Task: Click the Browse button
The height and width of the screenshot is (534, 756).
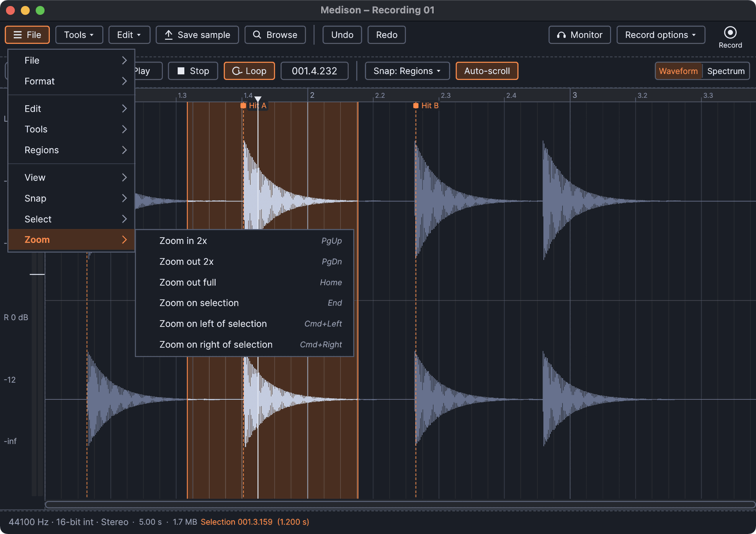Action: (275, 35)
